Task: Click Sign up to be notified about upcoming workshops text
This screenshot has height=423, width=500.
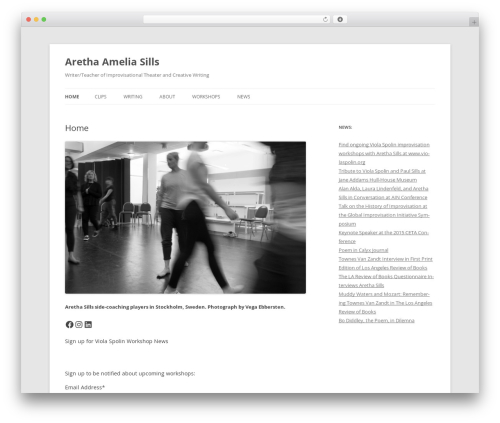Action: 130,373
